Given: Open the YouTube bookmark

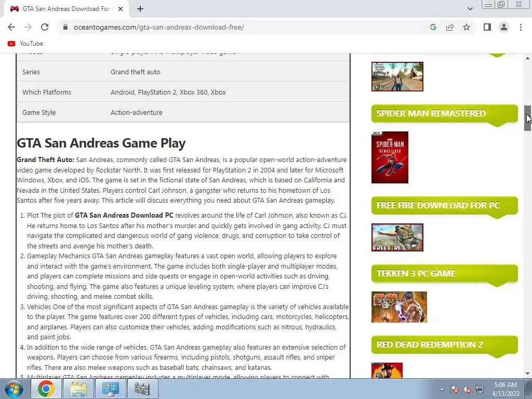Looking at the screenshot, I should 25,44.
